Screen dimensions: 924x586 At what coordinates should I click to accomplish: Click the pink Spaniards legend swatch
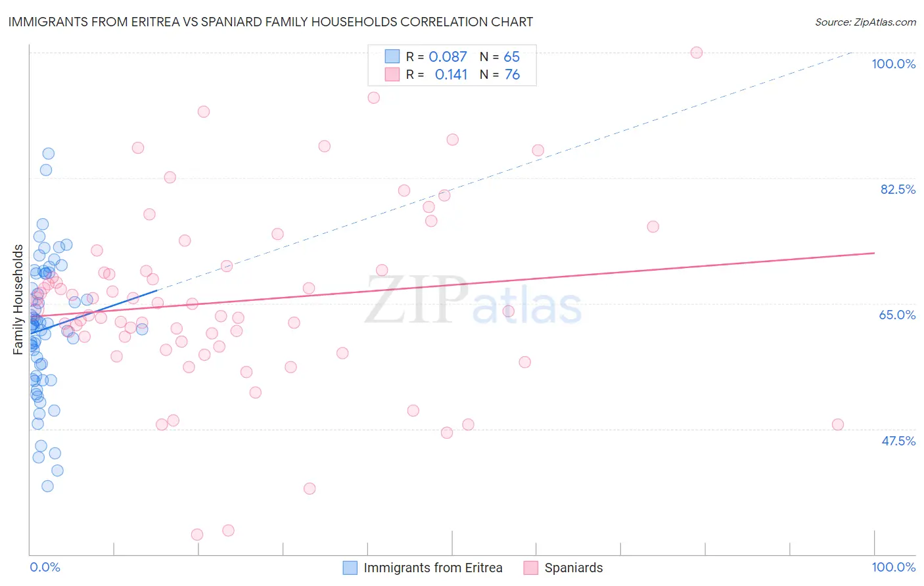531,568
